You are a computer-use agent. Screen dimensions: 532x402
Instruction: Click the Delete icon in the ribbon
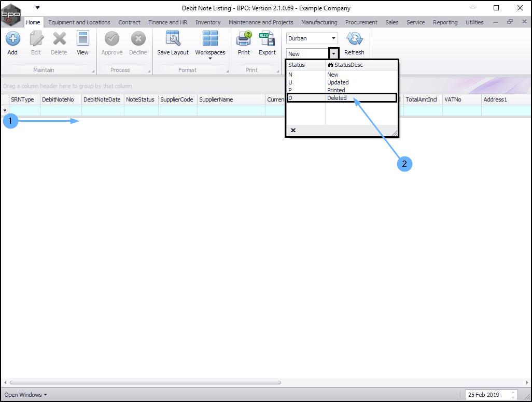point(59,39)
